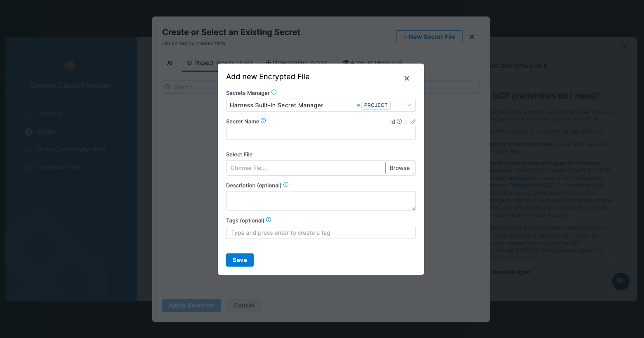Click the Choose file input area

point(305,168)
